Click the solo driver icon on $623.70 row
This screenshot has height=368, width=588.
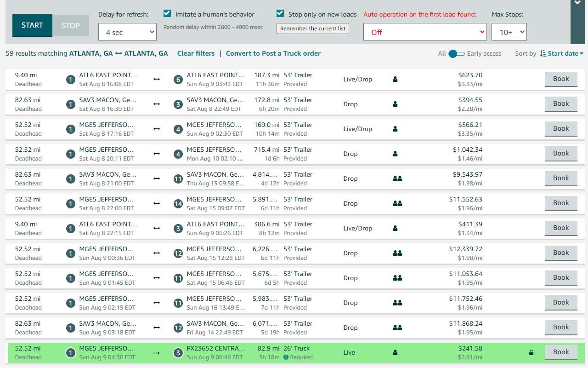(395, 80)
